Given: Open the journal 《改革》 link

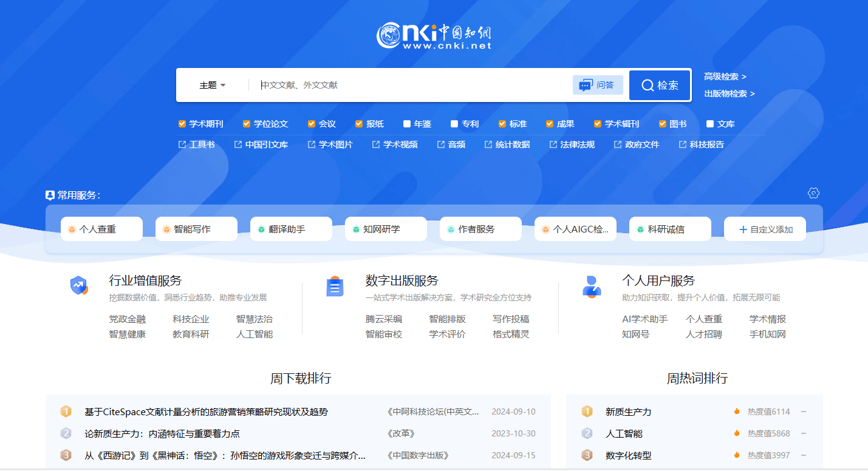Looking at the screenshot, I should coord(400,433).
